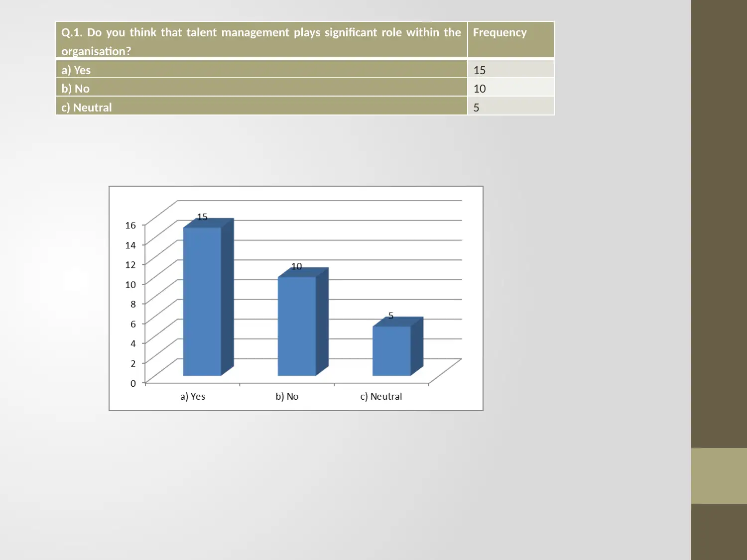
Task: Click the 4 value on the vertical axis
Action: [x=133, y=343]
